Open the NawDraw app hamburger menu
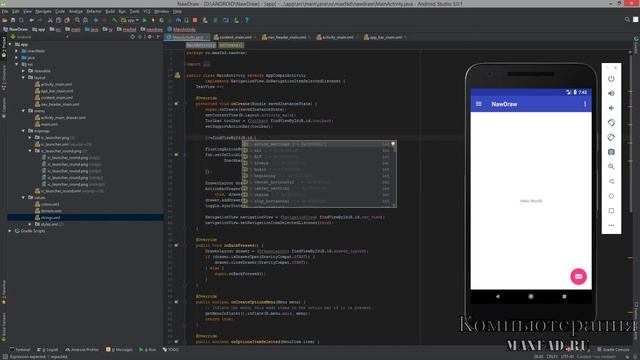640x360 pixels. click(479, 104)
